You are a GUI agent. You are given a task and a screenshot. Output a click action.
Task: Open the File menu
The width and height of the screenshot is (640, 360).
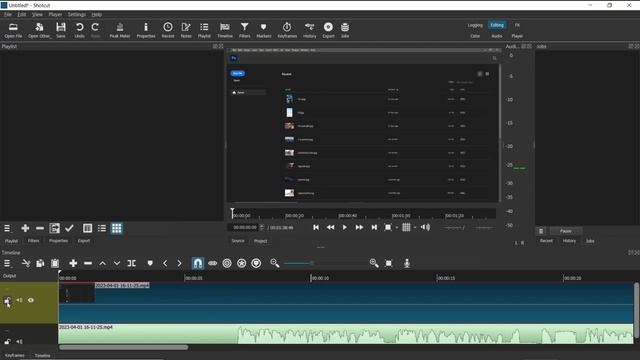tap(8, 14)
